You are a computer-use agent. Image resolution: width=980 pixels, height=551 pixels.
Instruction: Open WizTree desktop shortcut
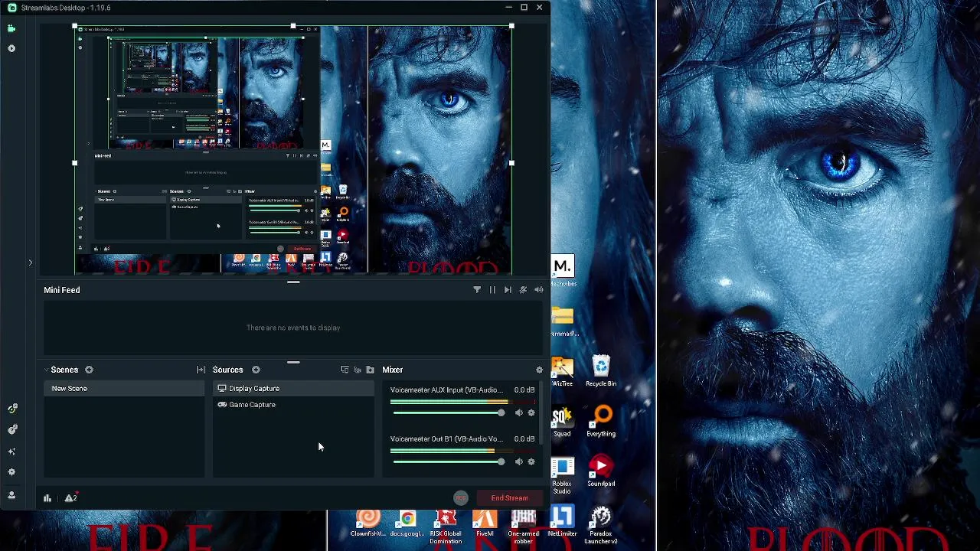[x=562, y=373]
